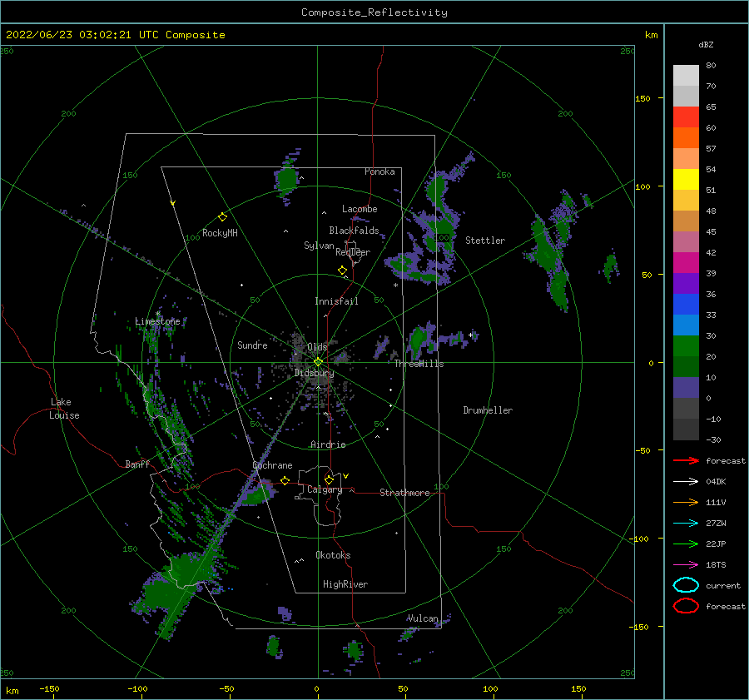Image resolution: width=749 pixels, height=700 pixels.
Task: Select the orange swatch between 57 and 60 dBZ
Action: (x=686, y=138)
